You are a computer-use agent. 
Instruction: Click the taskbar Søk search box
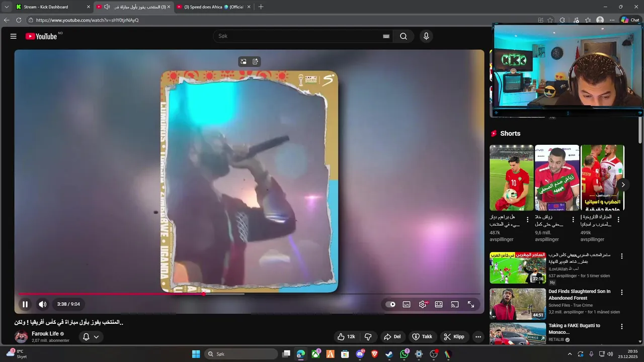(x=240, y=354)
